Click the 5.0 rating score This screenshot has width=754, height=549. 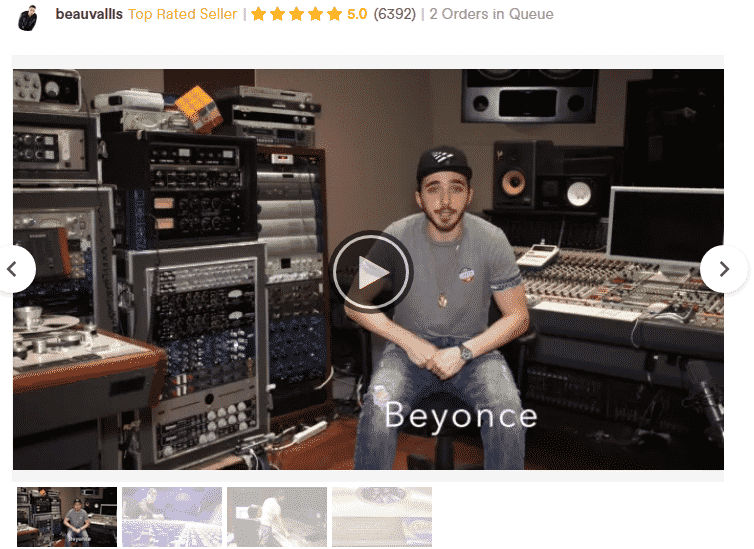357,14
